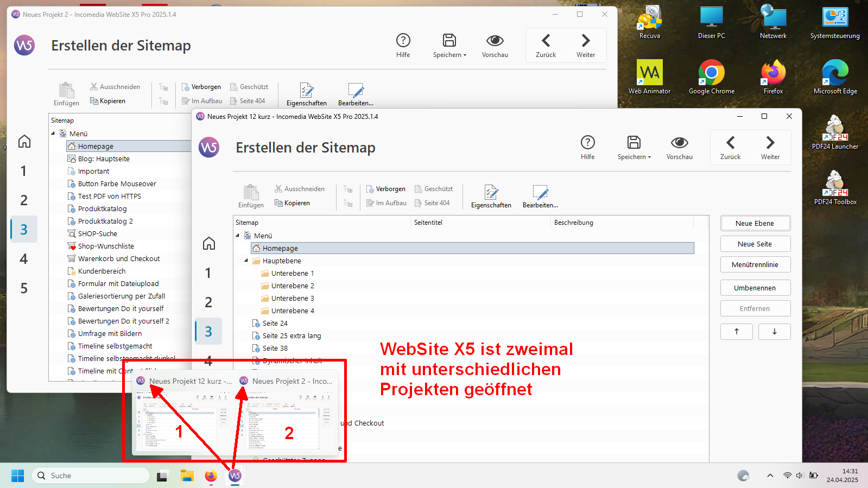This screenshot has width=868, height=488.
Task: Select Kundenbereich in Projekt 2 sitemap
Action: (x=96, y=271)
